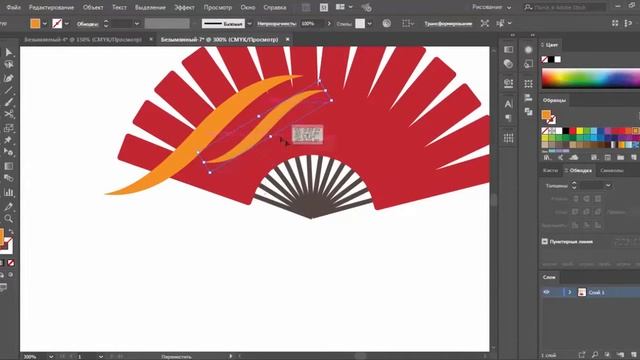Click the Обводка link in control bar

[x=88, y=24]
